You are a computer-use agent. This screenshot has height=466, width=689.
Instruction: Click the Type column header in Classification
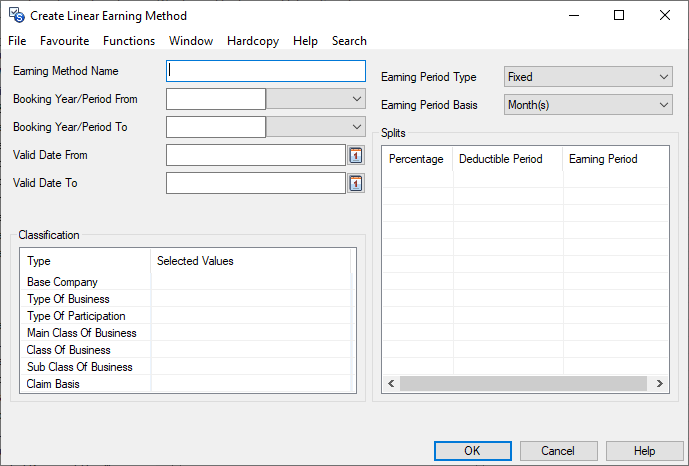[85, 261]
